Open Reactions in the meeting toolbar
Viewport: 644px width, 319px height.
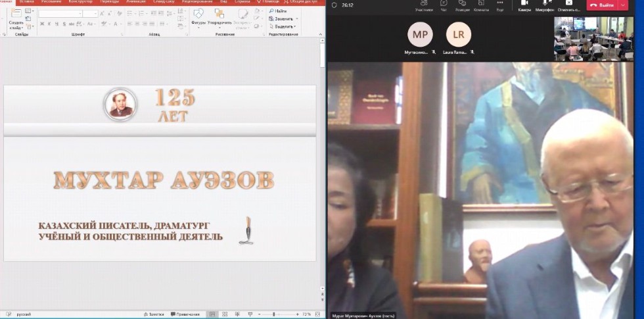(x=462, y=5)
